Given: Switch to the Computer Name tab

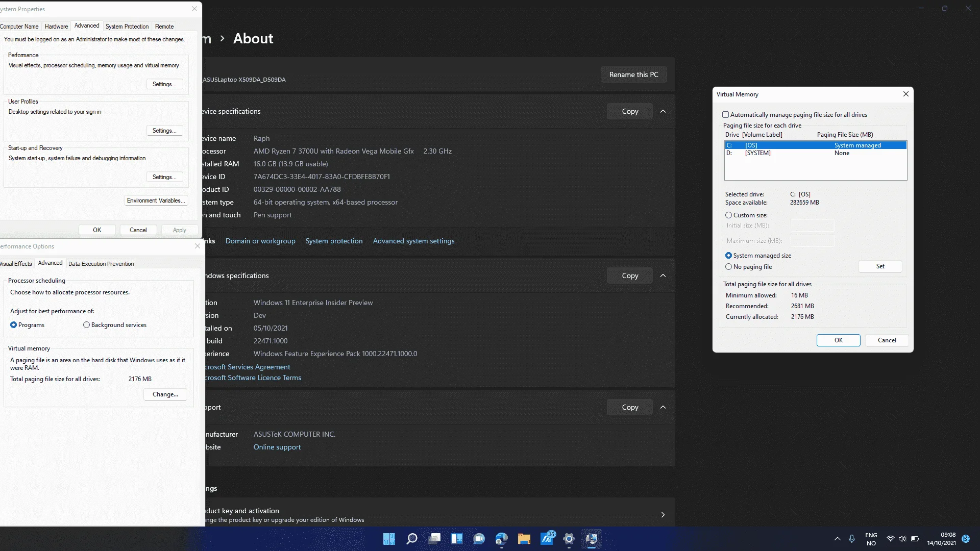Looking at the screenshot, I should coord(19,27).
